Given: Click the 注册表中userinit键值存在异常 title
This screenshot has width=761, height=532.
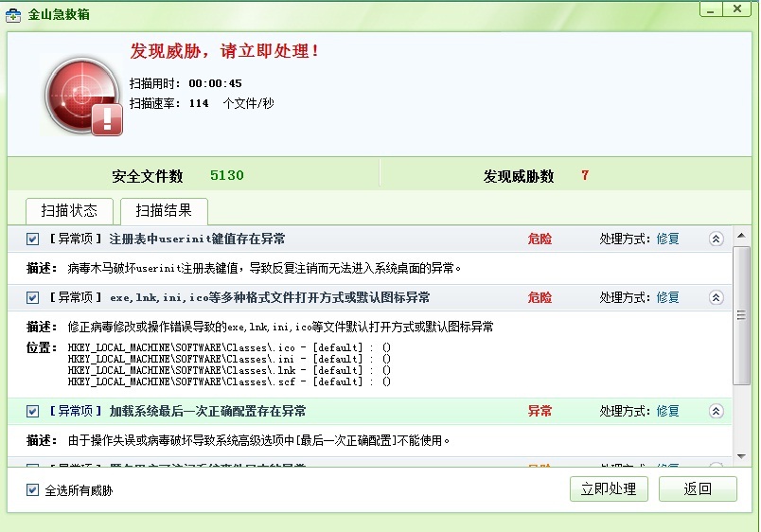Looking at the screenshot, I should click(197, 239).
